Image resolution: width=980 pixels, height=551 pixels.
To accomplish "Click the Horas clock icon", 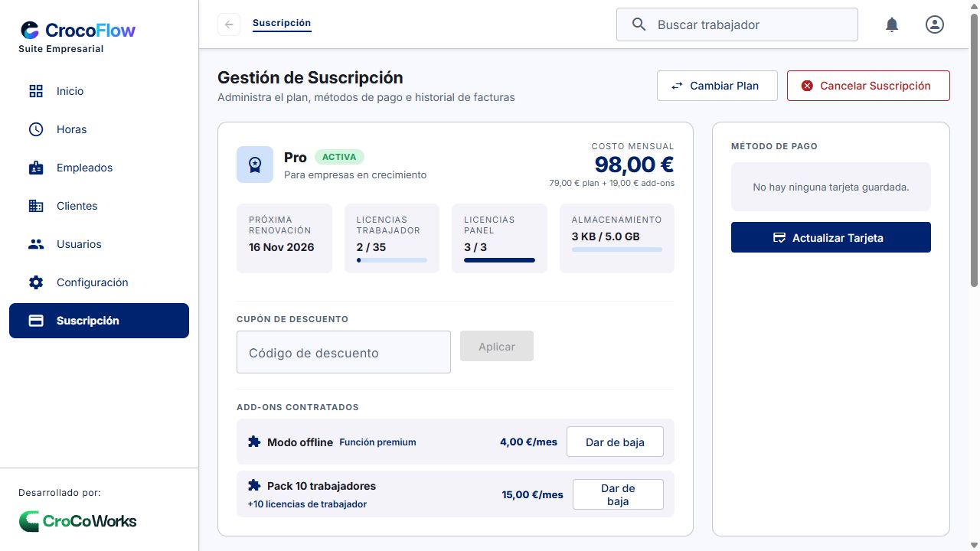I will 36,129.
